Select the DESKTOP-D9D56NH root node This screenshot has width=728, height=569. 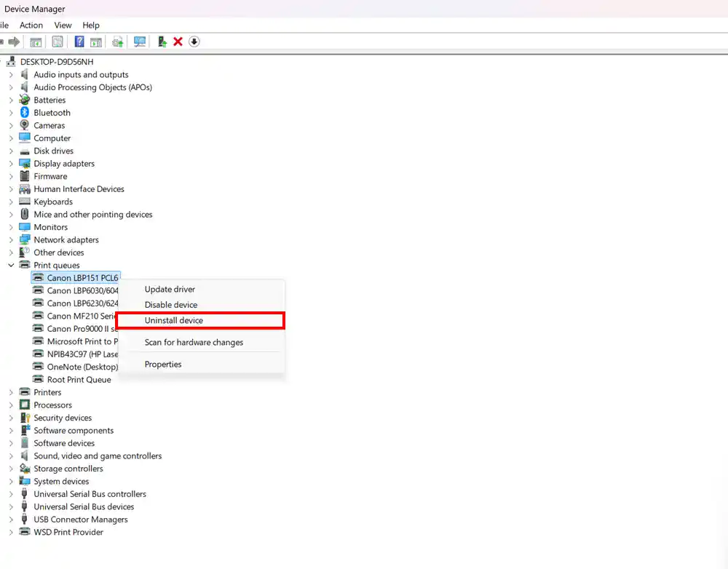(x=57, y=62)
